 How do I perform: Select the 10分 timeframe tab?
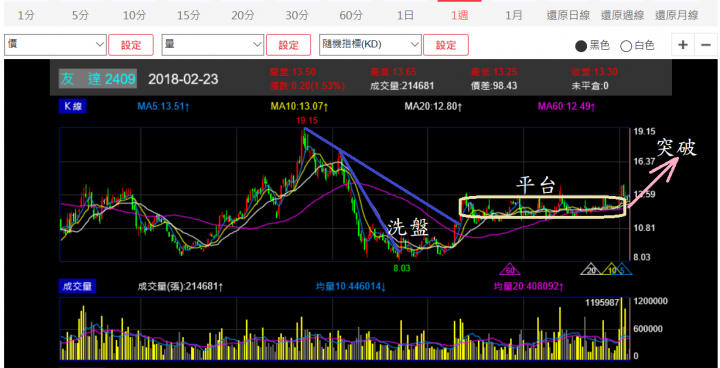pyautogui.click(x=134, y=15)
